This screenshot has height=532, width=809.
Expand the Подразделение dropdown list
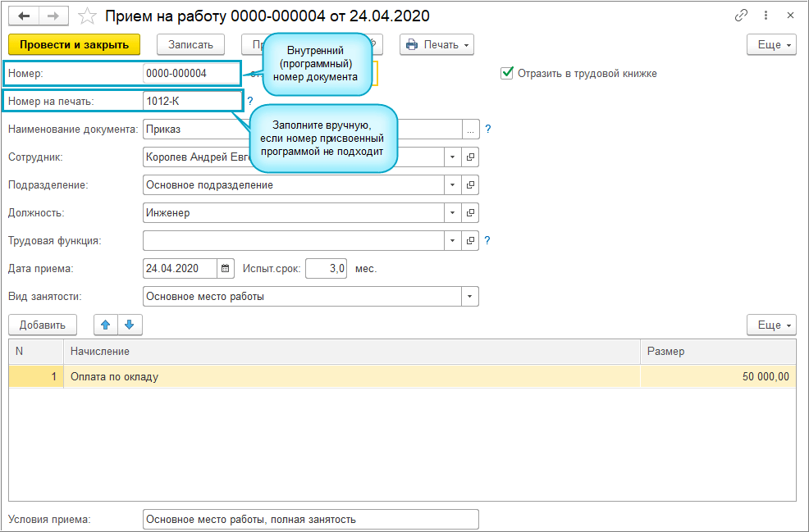tap(453, 185)
